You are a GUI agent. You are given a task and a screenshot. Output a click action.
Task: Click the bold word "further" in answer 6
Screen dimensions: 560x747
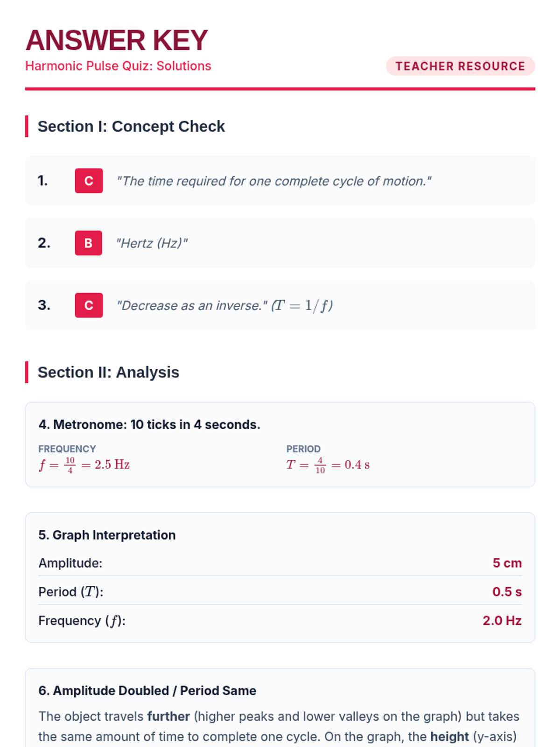click(x=168, y=716)
